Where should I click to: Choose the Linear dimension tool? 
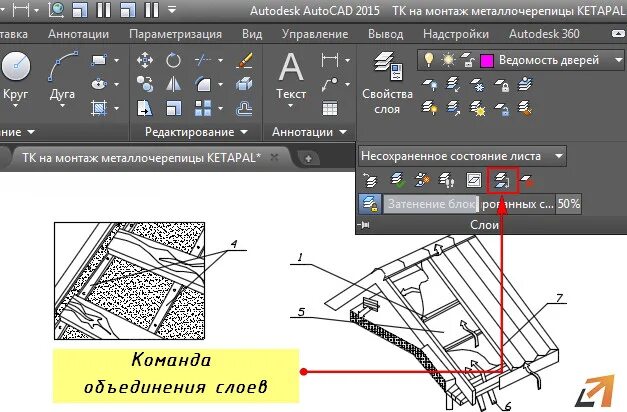[x=330, y=60]
